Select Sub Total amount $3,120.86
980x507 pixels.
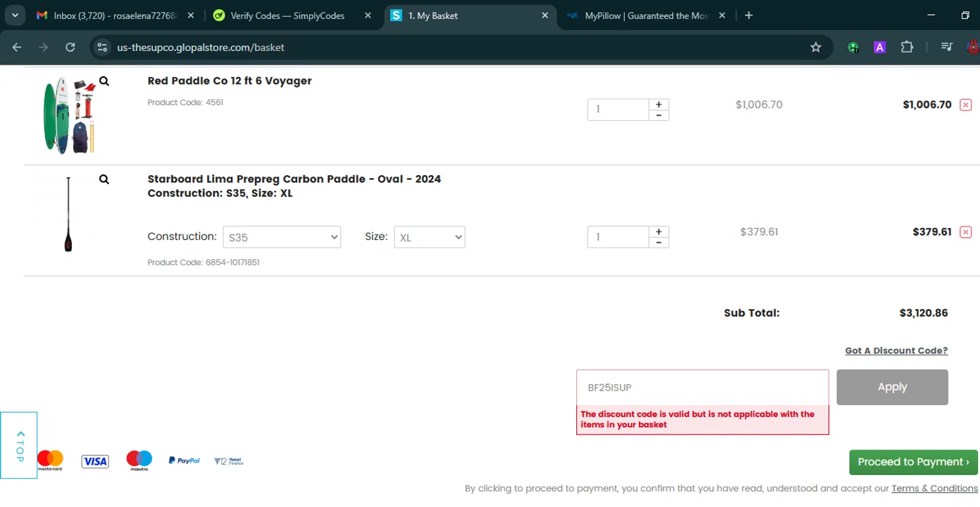click(923, 313)
